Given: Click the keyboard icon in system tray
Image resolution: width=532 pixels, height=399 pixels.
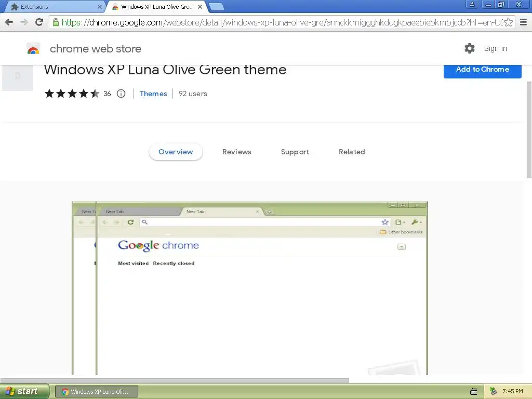Looking at the screenshot, I should [x=474, y=392].
